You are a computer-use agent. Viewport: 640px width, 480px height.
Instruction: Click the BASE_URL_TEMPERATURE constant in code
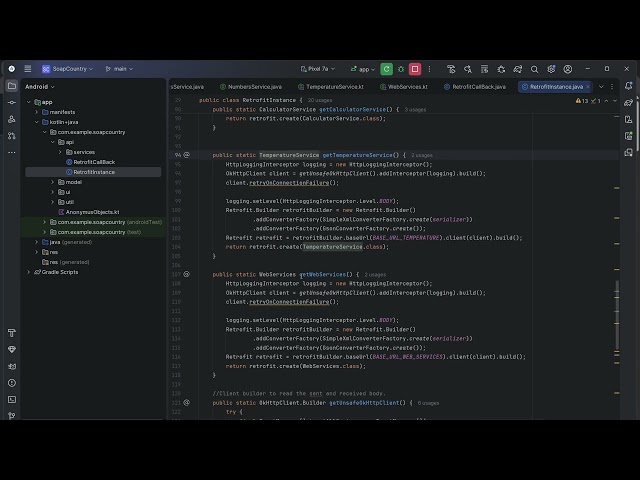[406, 238]
